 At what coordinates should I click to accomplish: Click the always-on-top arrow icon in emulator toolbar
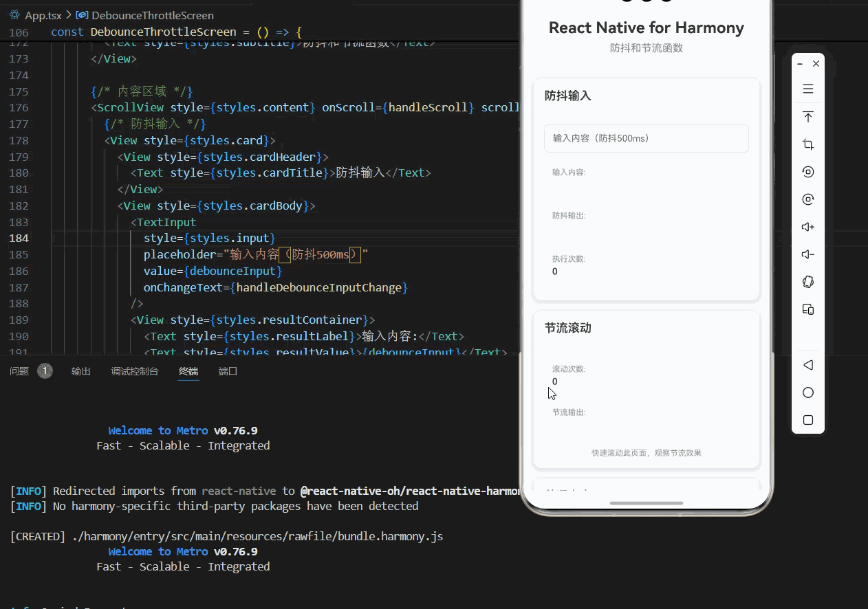coord(808,117)
